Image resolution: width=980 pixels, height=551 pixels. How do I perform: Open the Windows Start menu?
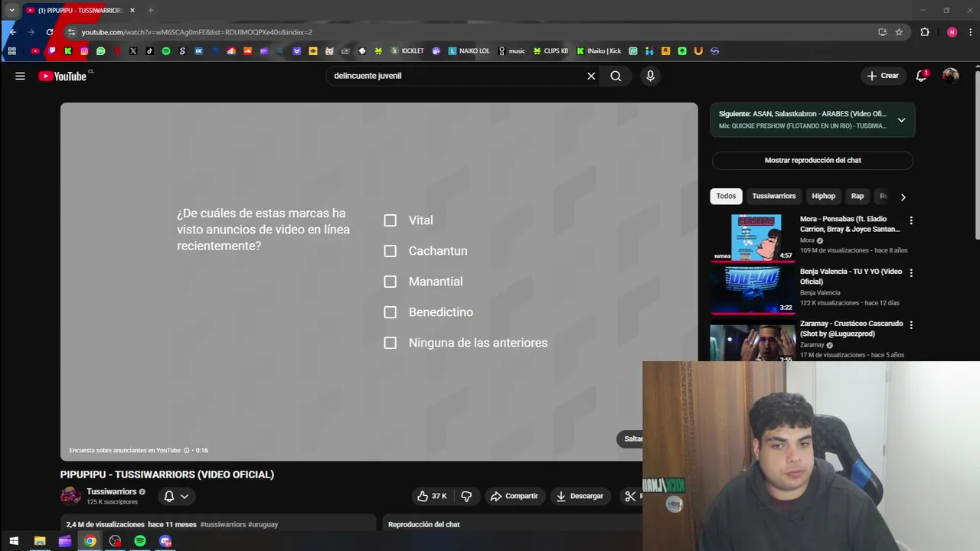click(x=14, y=541)
